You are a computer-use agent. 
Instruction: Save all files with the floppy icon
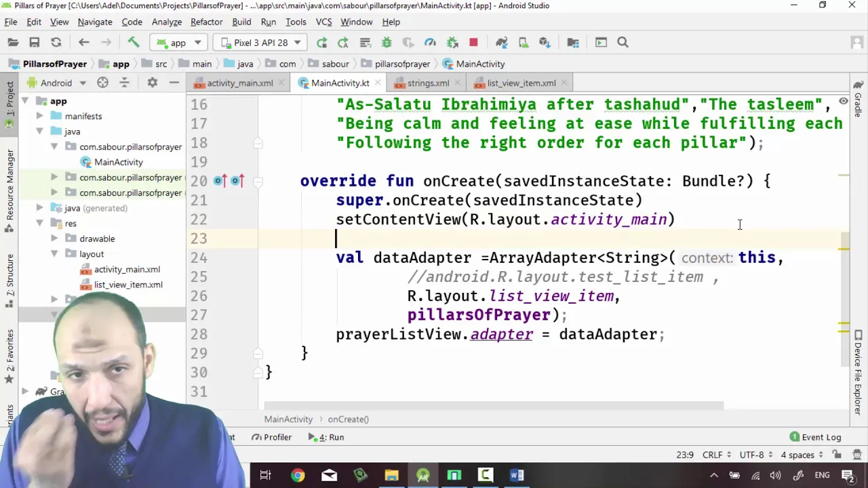tap(34, 43)
